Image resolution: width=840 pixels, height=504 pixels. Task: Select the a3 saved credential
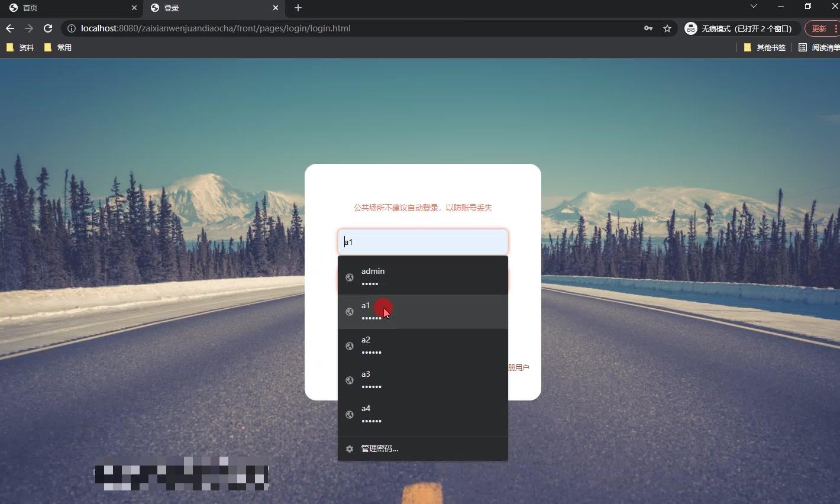click(423, 380)
